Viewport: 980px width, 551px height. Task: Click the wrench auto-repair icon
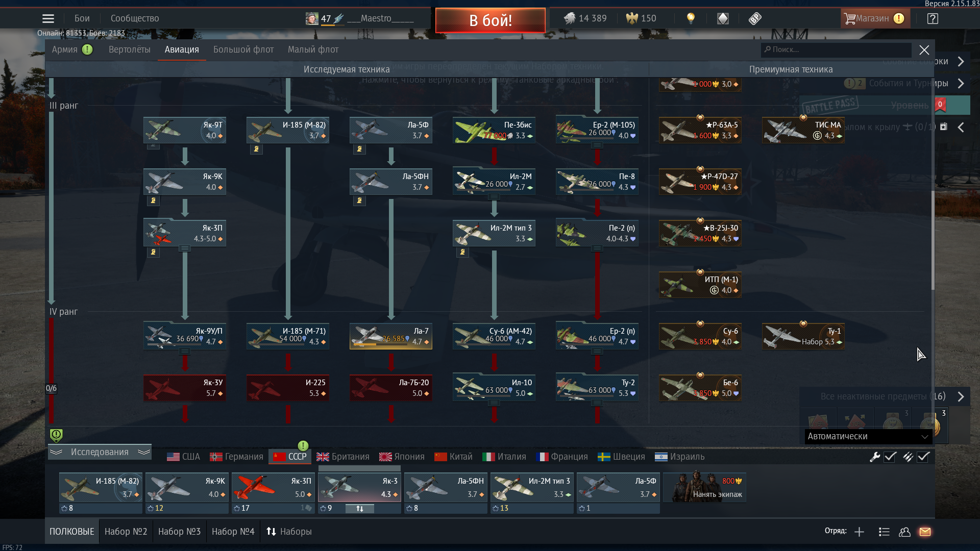pos(875,457)
